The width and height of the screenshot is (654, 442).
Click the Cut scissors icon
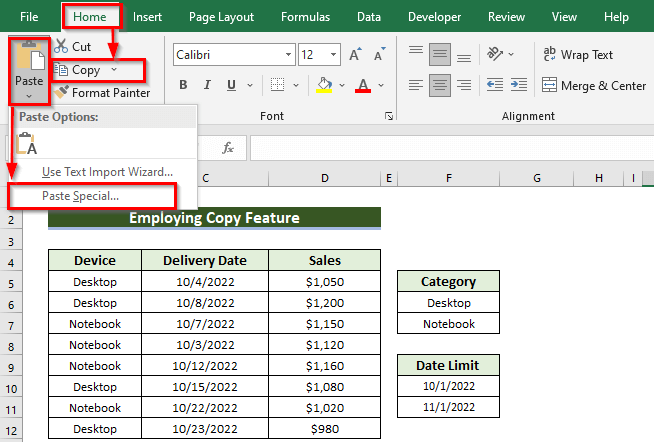click(x=60, y=47)
